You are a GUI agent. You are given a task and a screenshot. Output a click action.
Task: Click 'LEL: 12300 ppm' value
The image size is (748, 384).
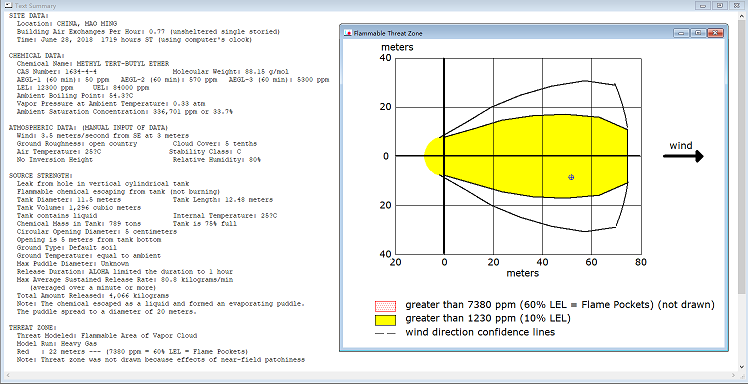coord(45,88)
